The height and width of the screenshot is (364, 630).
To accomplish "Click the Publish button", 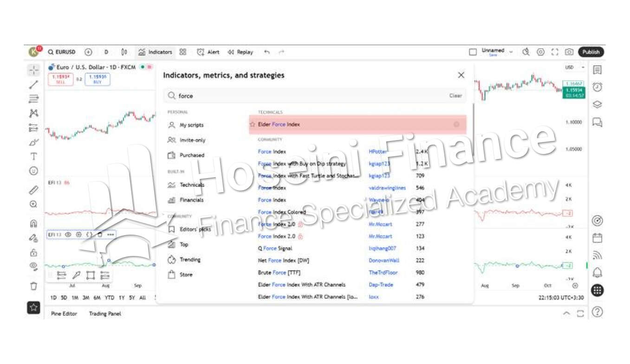I will pyautogui.click(x=591, y=52).
